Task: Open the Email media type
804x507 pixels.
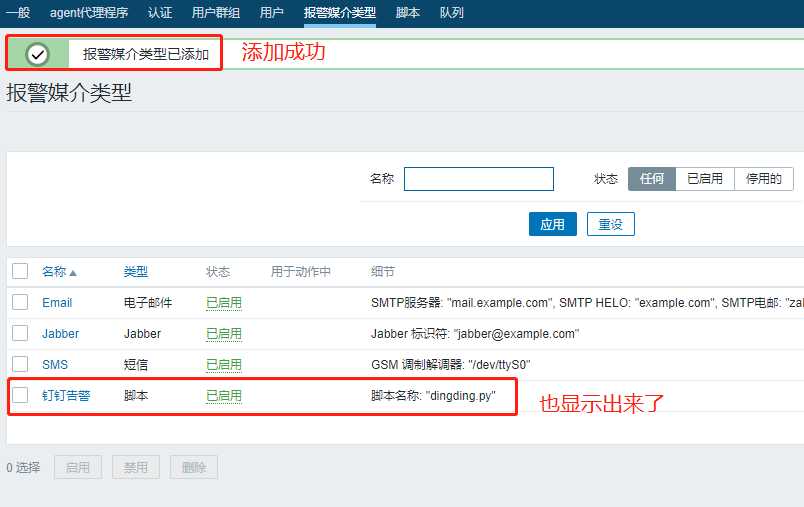Action: point(57,303)
